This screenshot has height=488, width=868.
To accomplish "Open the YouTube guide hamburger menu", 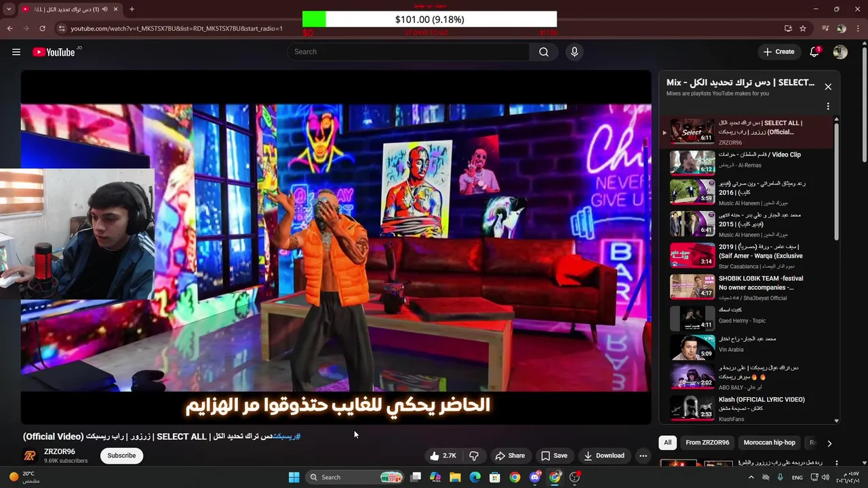I will (16, 52).
